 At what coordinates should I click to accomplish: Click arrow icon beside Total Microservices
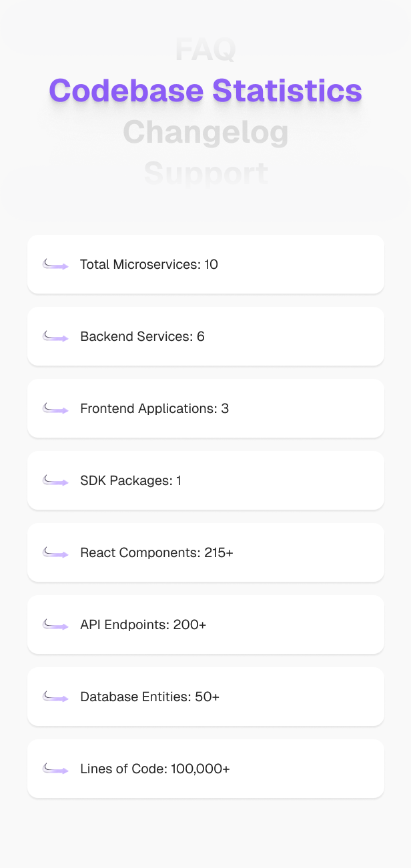[56, 264]
